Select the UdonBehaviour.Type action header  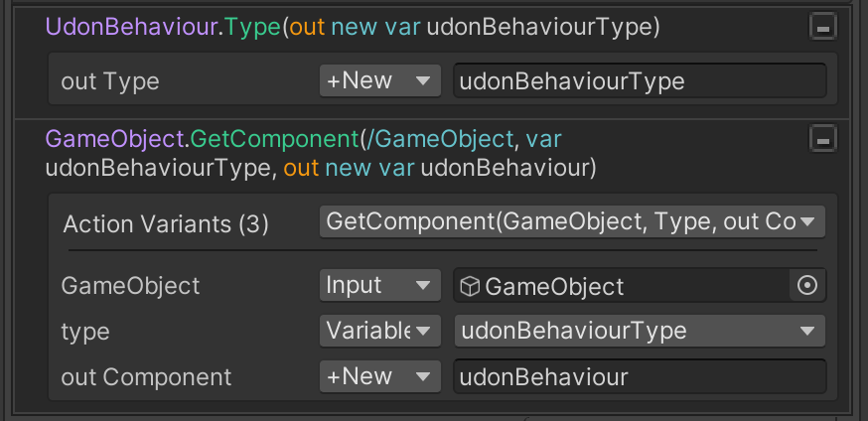click(353, 27)
